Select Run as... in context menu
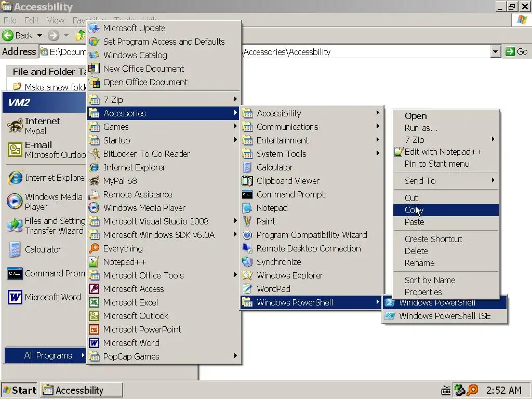 (x=446, y=128)
